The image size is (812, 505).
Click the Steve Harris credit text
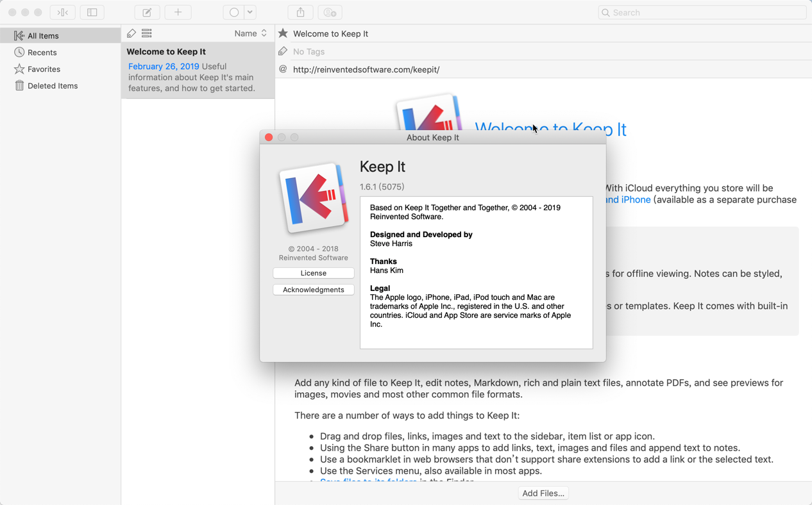click(391, 244)
